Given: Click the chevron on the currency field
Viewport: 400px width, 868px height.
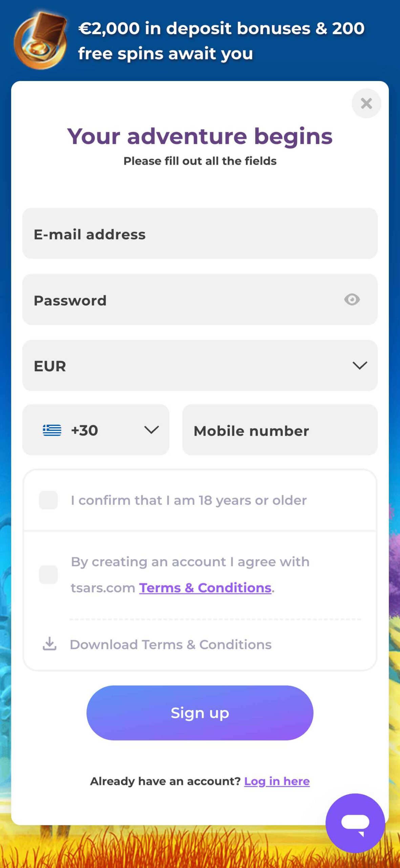Looking at the screenshot, I should (x=360, y=366).
